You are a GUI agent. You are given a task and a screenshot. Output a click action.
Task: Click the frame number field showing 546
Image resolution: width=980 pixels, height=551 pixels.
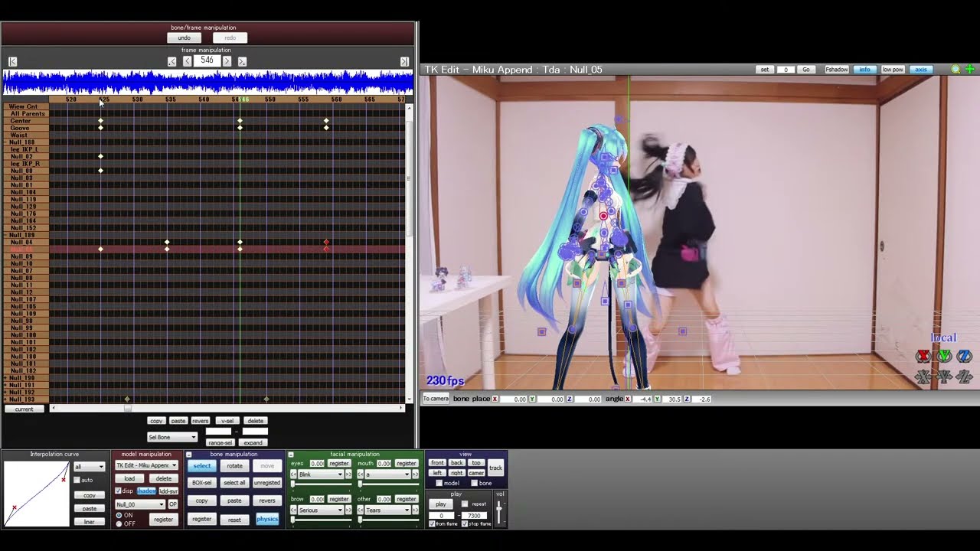(207, 60)
